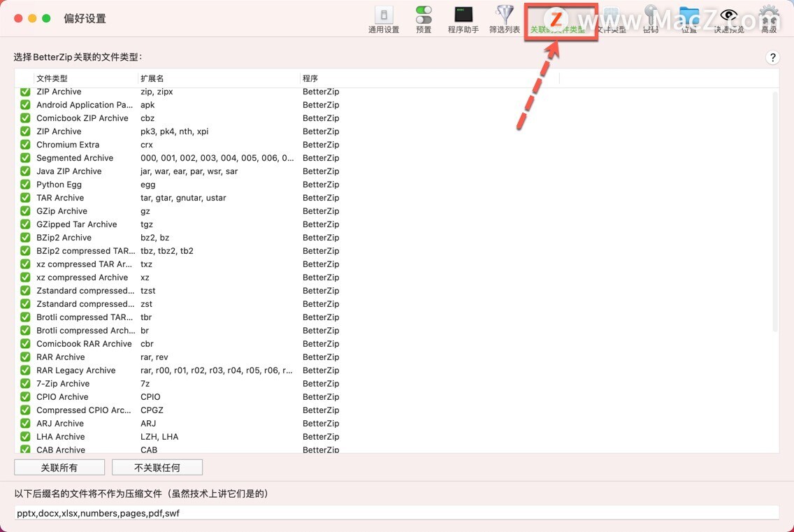794x532 pixels.
Task: Toggle Chromium Extra checkbox
Action: [25, 145]
